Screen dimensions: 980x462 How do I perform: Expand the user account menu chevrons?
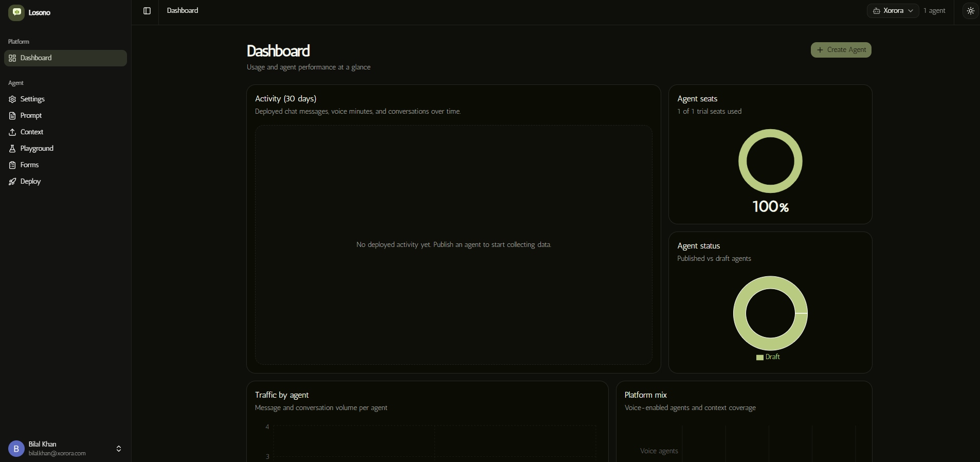point(119,449)
